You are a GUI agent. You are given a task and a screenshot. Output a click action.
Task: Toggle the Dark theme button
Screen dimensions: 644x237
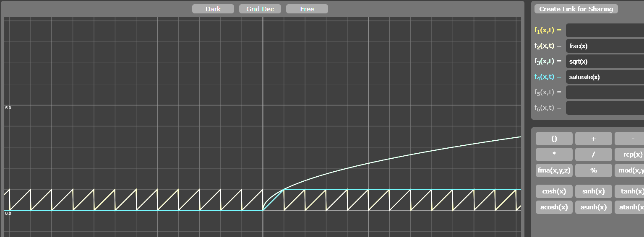click(213, 9)
